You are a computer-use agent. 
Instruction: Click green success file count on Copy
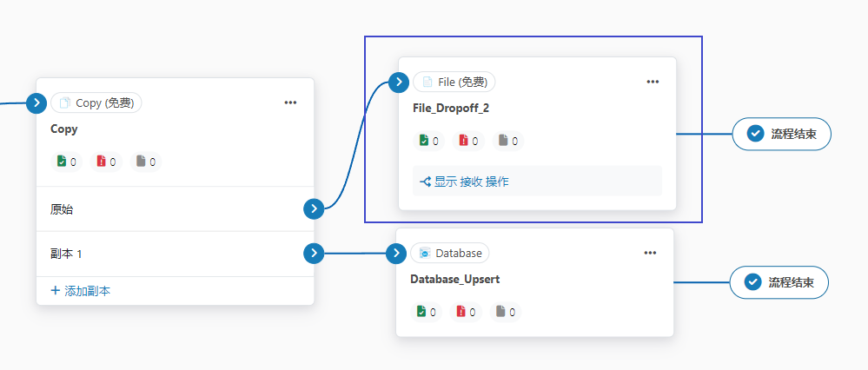[x=66, y=162]
